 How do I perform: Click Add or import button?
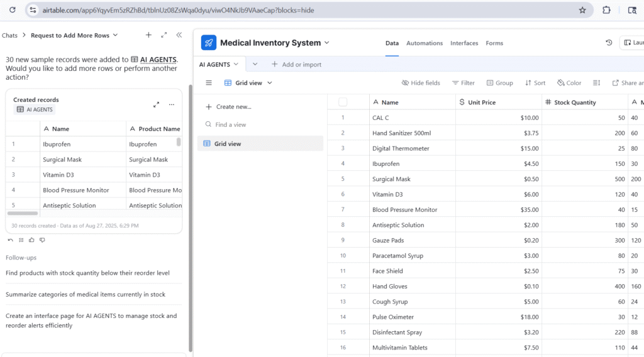pyautogui.click(x=296, y=64)
